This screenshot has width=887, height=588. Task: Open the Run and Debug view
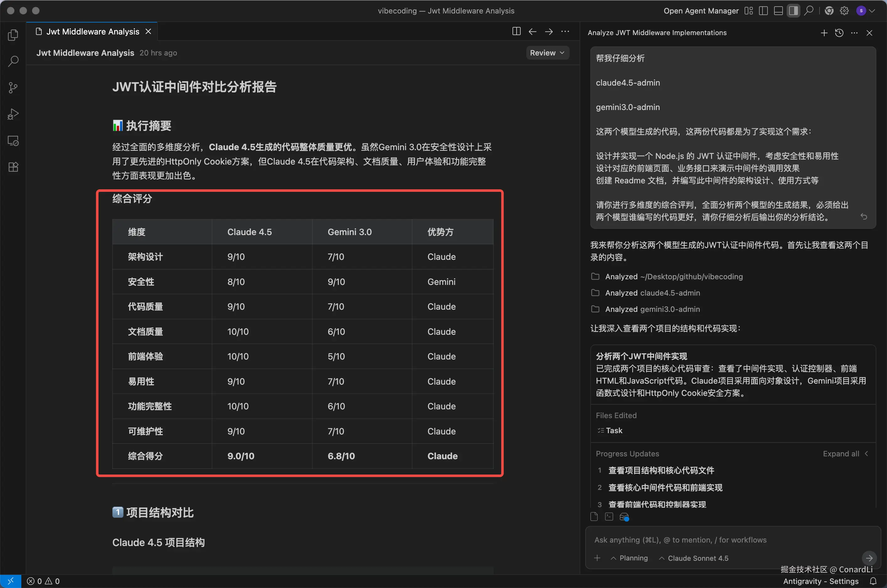pyautogui.click(x=13, y=114)
